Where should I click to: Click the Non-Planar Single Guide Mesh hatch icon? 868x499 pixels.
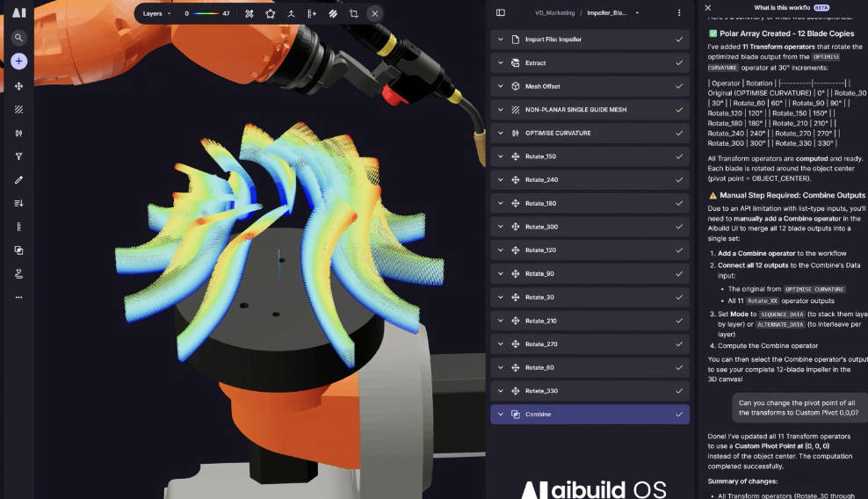(516, 110)
